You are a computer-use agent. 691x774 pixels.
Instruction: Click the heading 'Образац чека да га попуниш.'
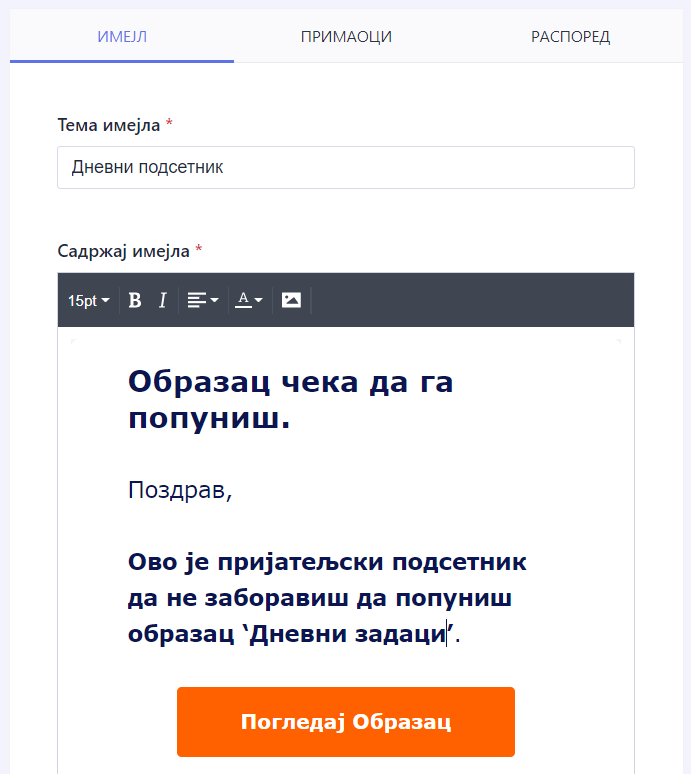290,400
